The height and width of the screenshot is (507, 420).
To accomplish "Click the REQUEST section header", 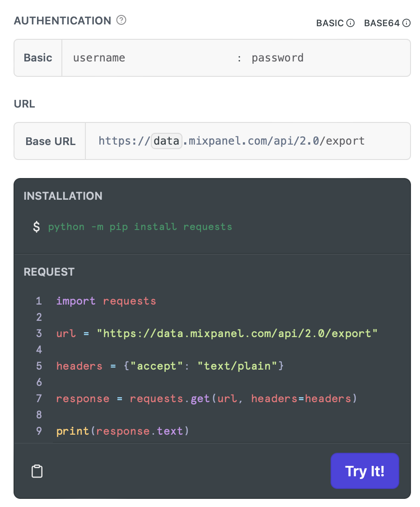I will coord(49,272).
